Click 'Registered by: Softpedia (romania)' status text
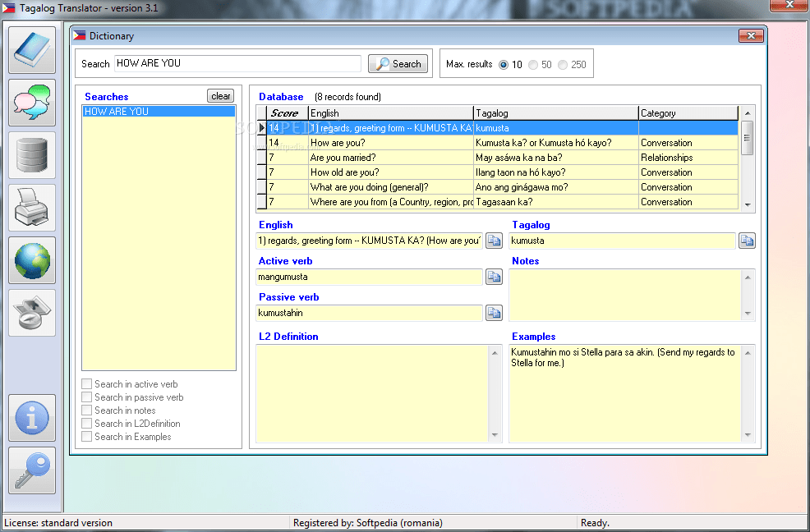This screenshot has width=810, height=532. coord(368,523)
